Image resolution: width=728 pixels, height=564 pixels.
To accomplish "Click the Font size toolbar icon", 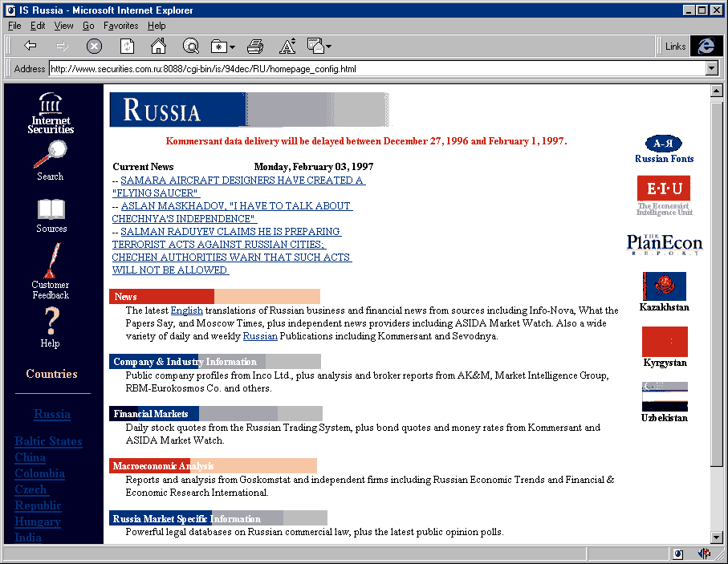I will pyautogui.click(x=287, y=47).
